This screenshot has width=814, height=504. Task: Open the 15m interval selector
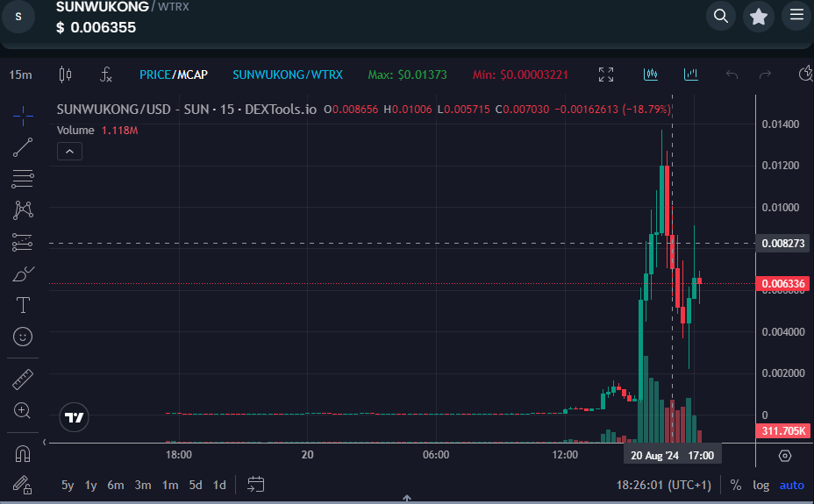[x=20, y=75]
